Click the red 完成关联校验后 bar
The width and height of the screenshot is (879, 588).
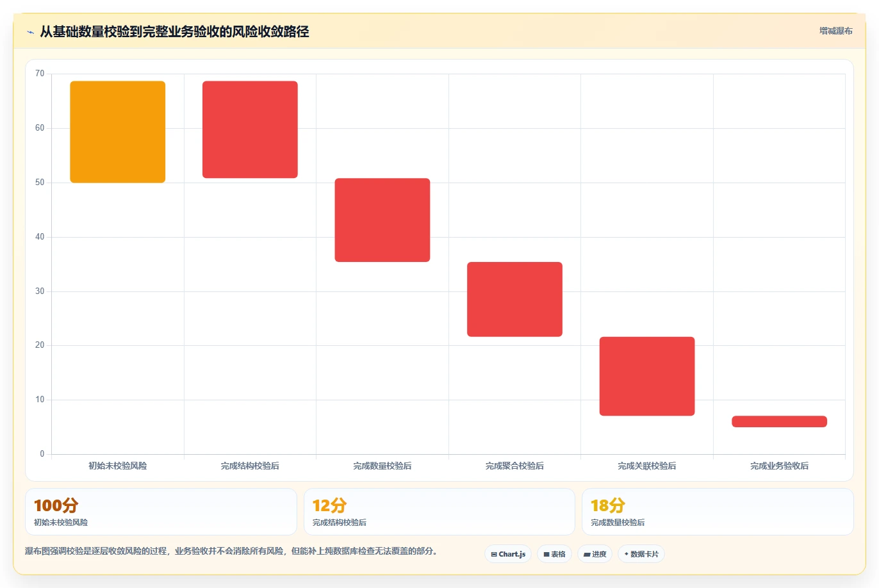point(647,376)
